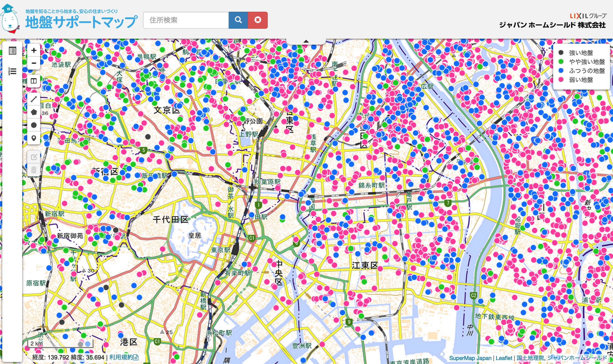This screenshot has height=364, width=613.
Task: Click the 住所検索 address search field
Action: [x=186, y=20]
